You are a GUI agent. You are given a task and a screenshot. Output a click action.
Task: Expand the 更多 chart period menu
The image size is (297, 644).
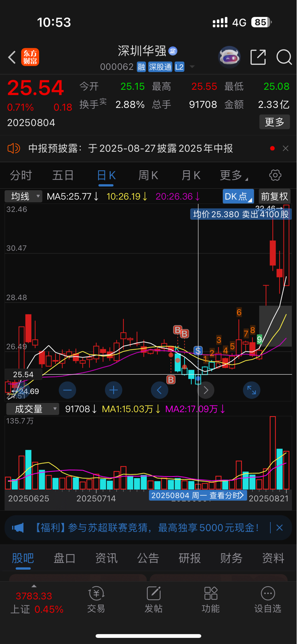tap(234, 176)
